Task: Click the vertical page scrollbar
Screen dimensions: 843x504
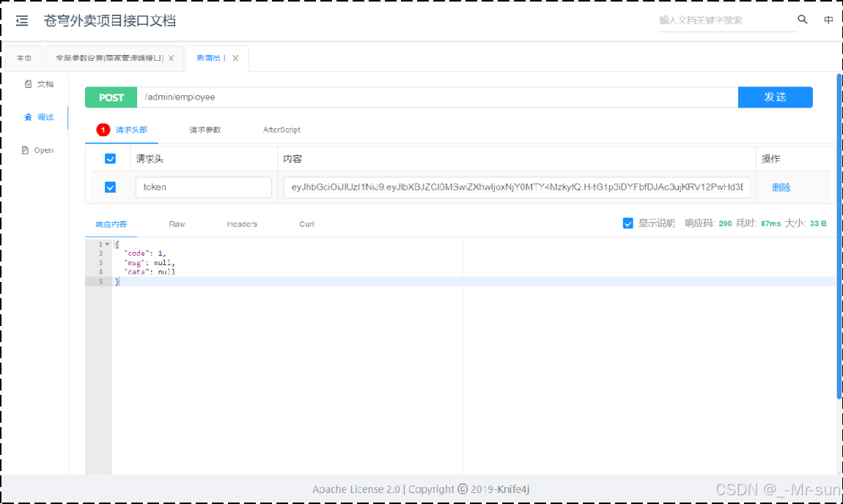Action: pos(839,237)
